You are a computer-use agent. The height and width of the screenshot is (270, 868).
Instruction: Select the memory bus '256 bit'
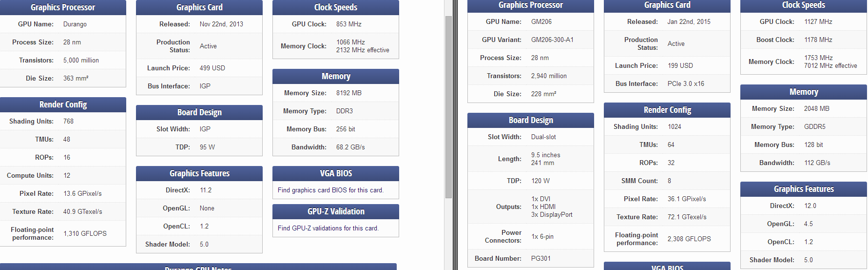tap(346, 129)
